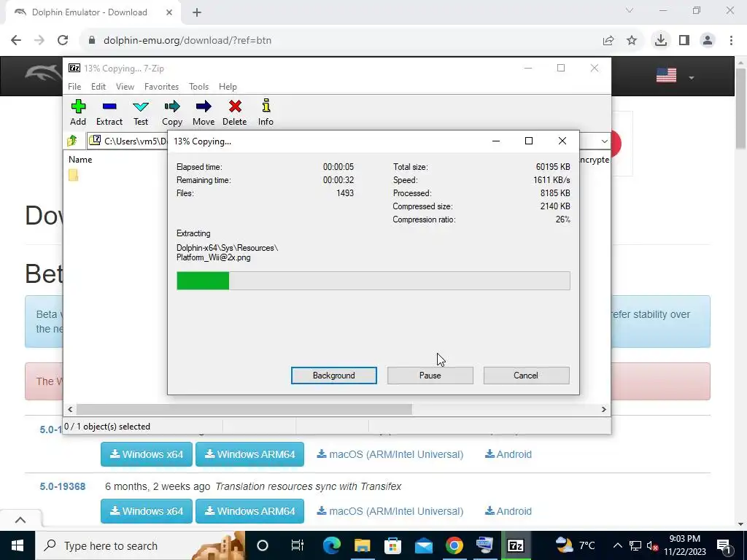This screenshot has width=747, height=560.
Task: Show hidden system tray icons
Action: tap(617, 545)
